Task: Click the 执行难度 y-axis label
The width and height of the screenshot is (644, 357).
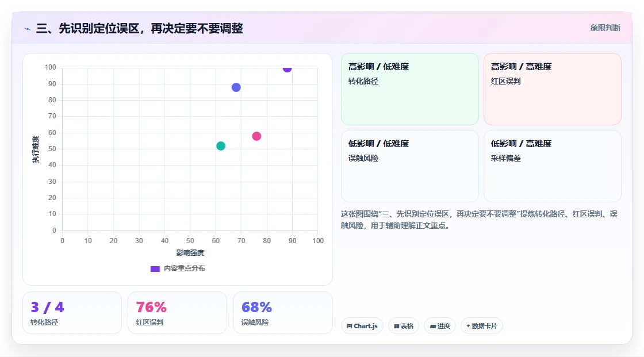Action: [36, 149]
